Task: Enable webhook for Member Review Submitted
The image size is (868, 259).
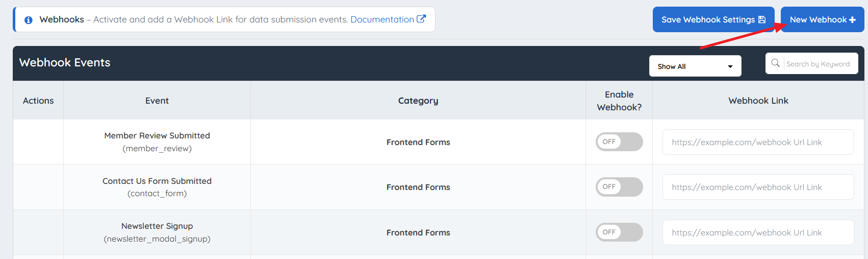Action: (x=619, y=142)
